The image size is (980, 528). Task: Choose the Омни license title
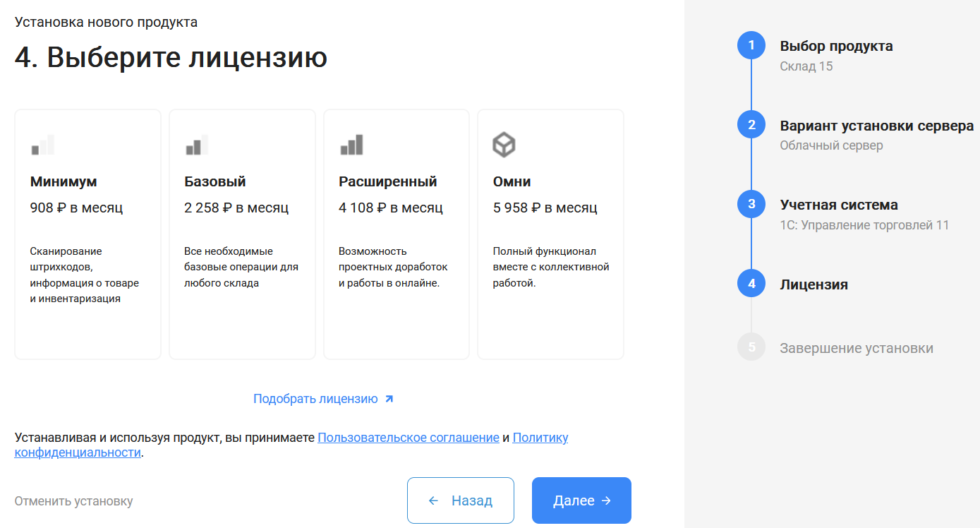tap(512, 181)
